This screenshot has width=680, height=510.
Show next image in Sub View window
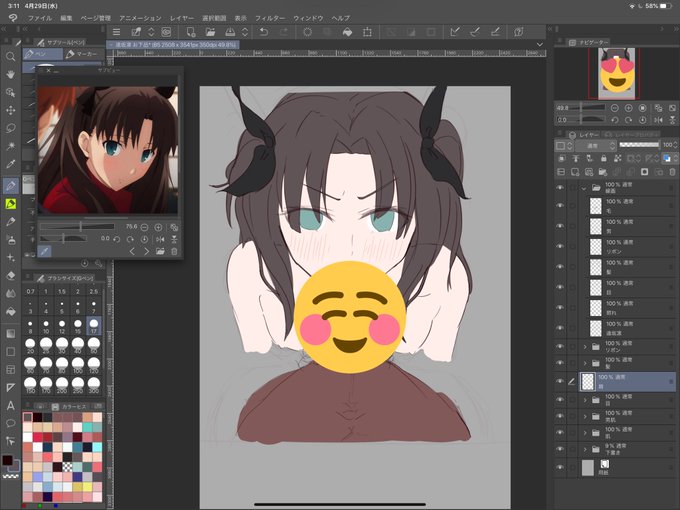point(146,251)
